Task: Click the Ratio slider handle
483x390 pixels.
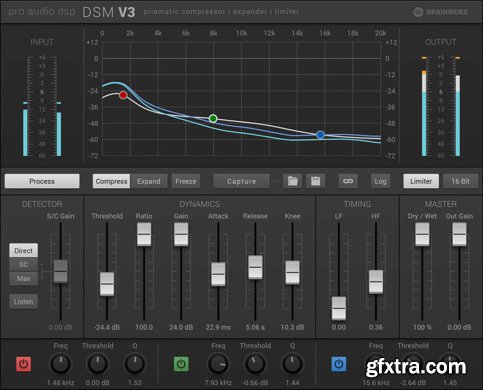Action: (144, 234)
